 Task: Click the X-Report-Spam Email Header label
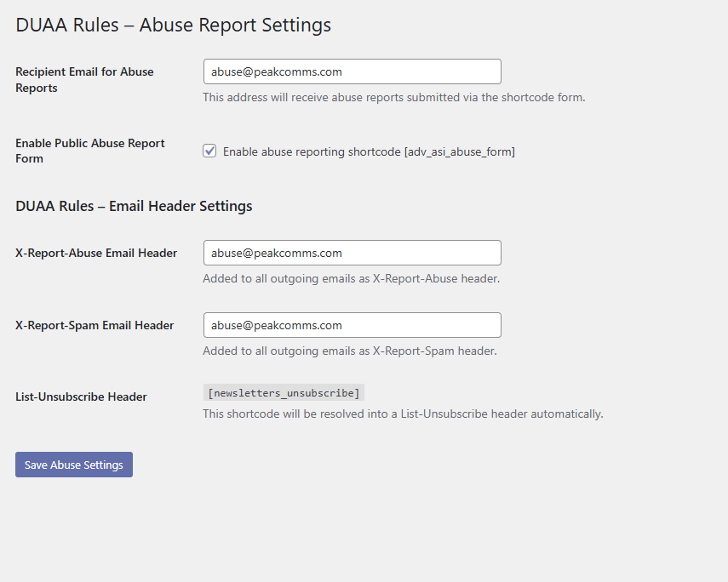[95, 325]
